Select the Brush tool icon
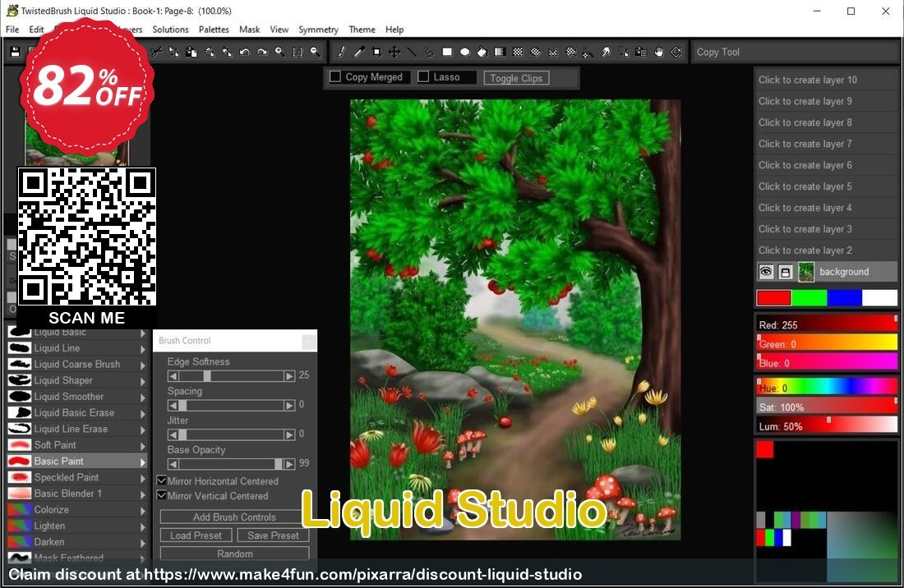 point(341,52)
